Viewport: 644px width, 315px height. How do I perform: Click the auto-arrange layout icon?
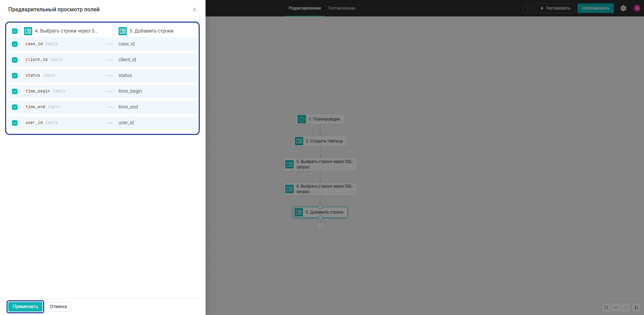click(636, 307)
